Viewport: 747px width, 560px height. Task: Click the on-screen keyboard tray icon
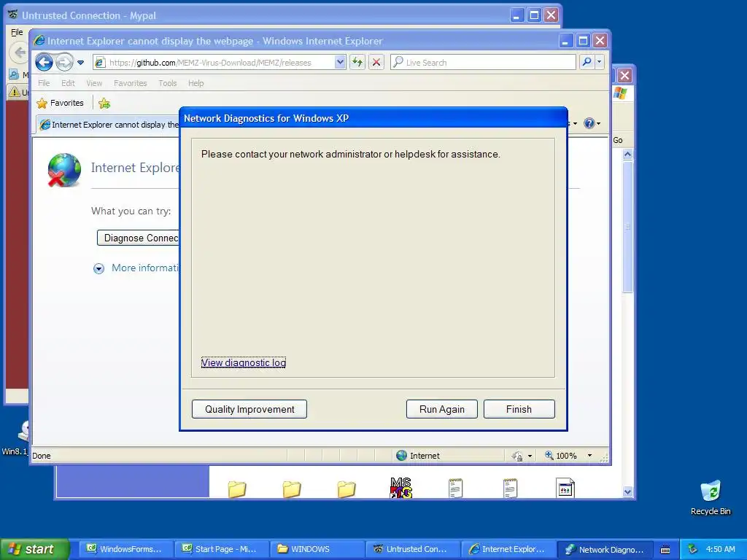[x=665, y=550]
